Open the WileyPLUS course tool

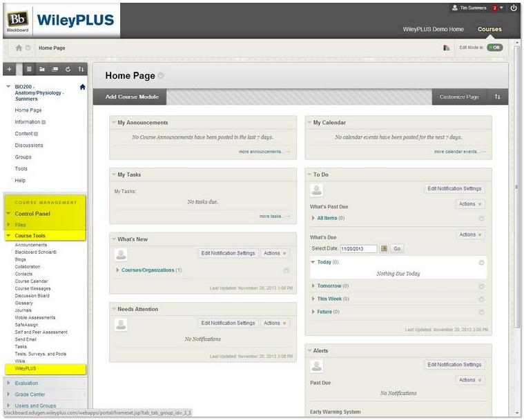26,368
